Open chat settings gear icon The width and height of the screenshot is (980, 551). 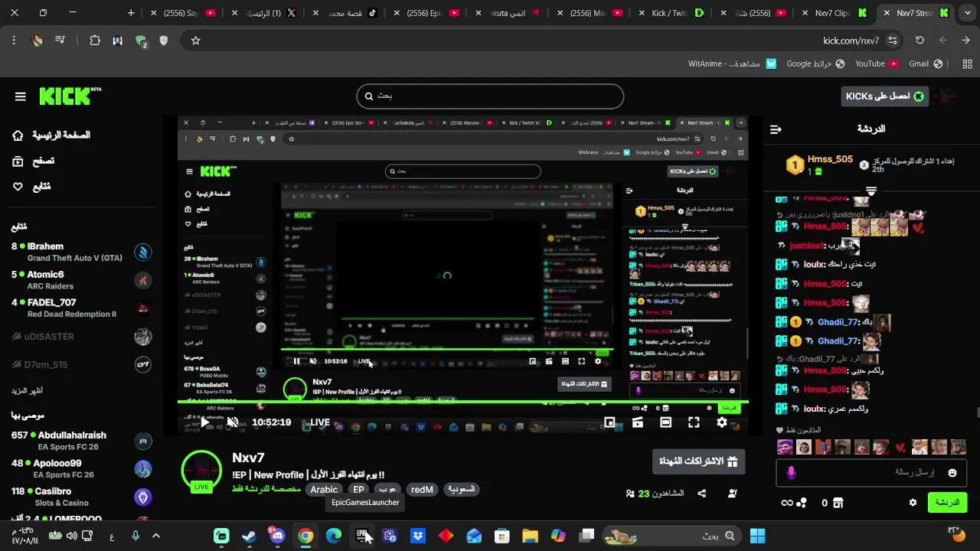(913, 503)
